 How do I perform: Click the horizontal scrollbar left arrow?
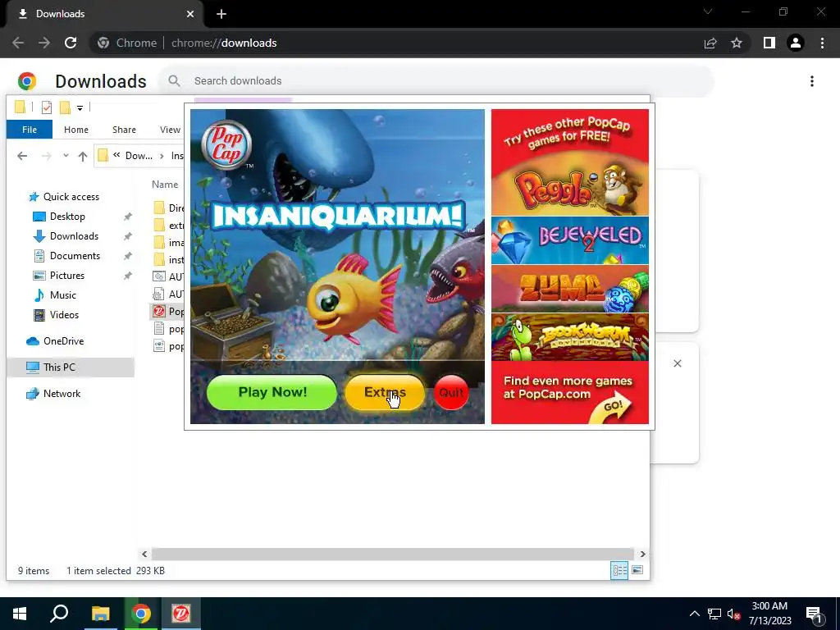pos(144,554)
